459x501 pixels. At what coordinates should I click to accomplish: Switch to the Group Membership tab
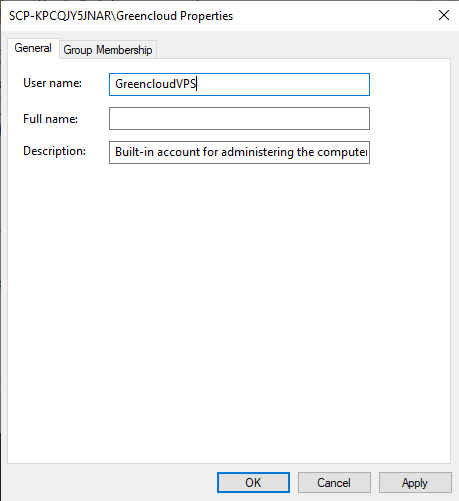click(108, 50)
